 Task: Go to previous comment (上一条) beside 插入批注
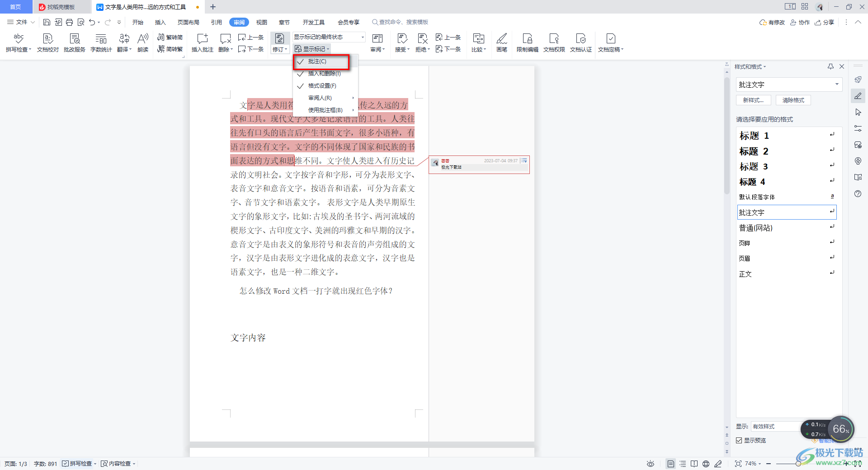tap(251, 37)
